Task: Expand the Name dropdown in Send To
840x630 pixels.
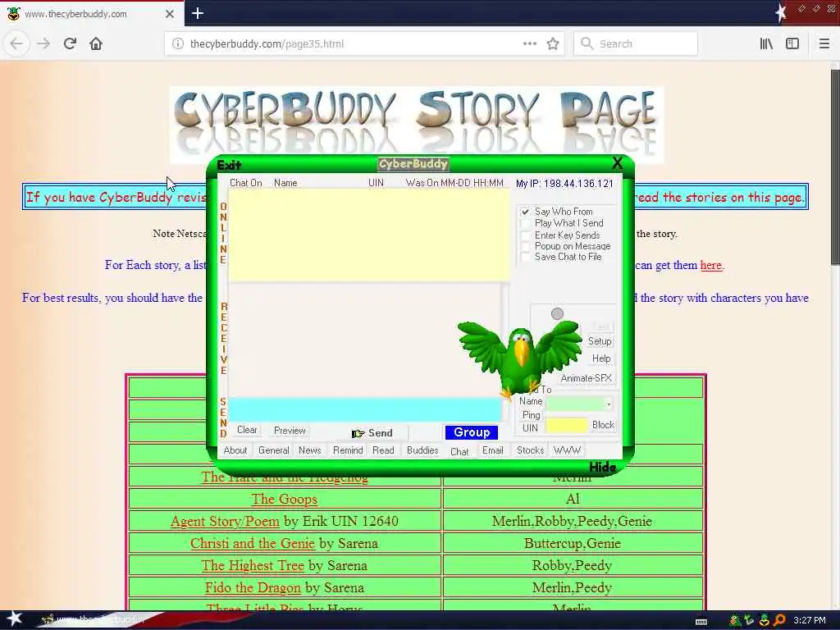Action: pyautogui.click(x=609, y=404)
